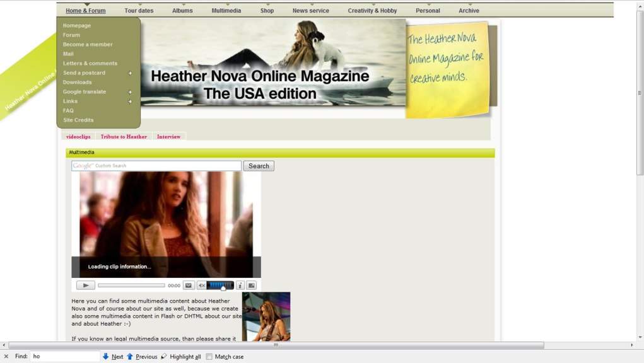The width and height of the screenshot is (644, 363).
Task: Open the Tour dates menu
Action: [x=139, y=11]
